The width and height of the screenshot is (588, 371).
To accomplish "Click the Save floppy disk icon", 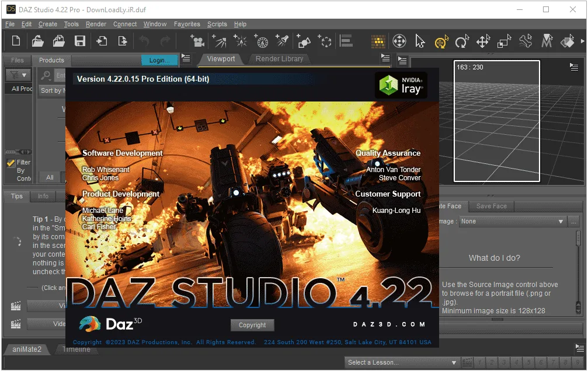I will point(79,41).
